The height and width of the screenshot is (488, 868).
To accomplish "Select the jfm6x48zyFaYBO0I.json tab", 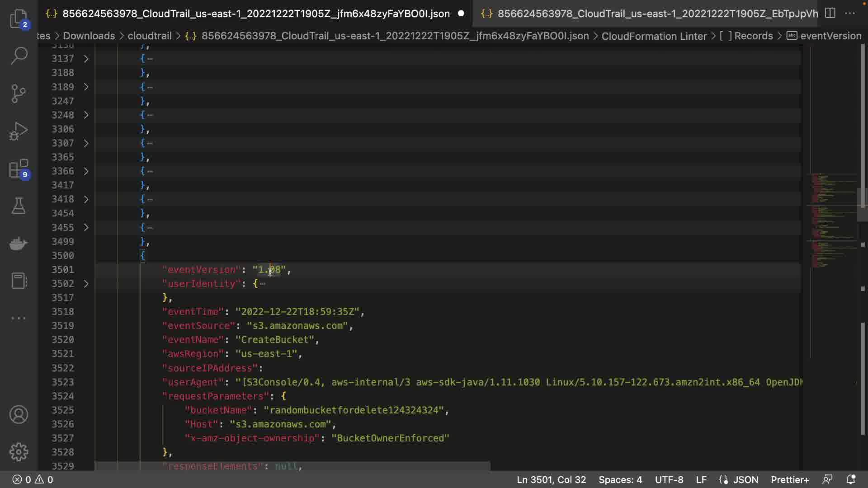I will click(x=255, y=14).
